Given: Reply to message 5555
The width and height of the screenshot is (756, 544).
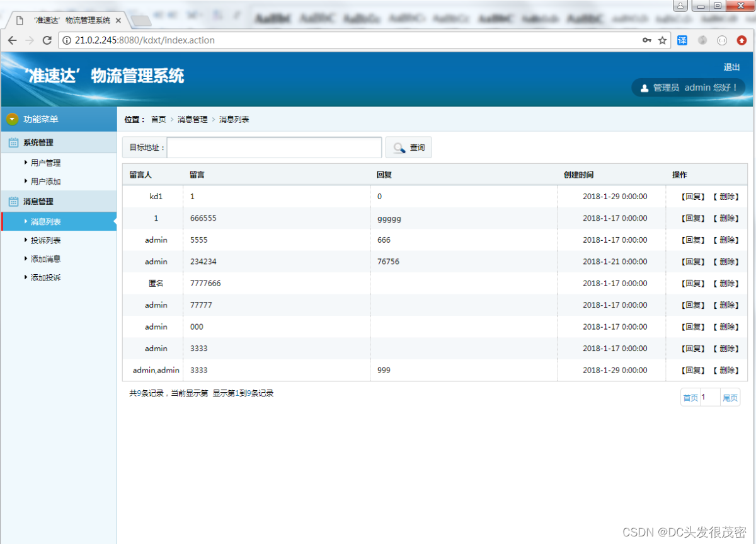Looking at the screenshot, I should [693, 240].
